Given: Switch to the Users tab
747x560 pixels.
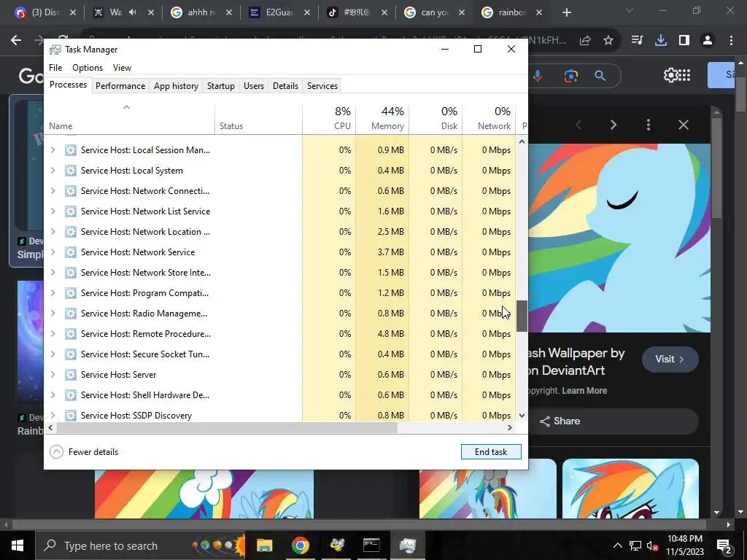Looking at the screenshot, I should coord(253,86).
